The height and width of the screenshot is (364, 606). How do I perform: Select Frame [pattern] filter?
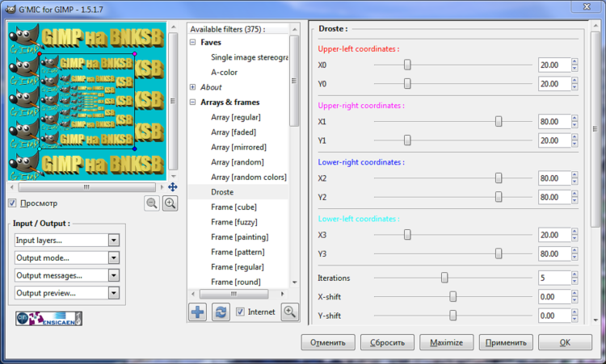tap(238, 252)
